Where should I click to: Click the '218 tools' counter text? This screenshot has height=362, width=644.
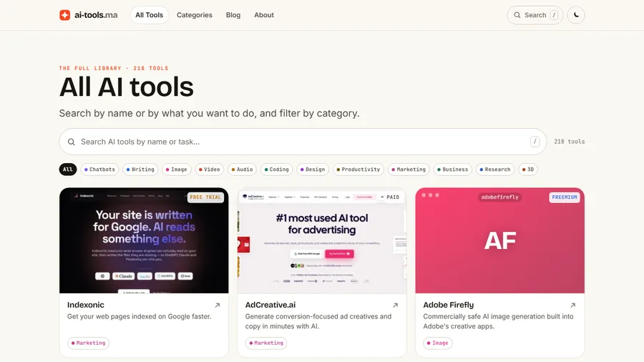coord(570,142)
